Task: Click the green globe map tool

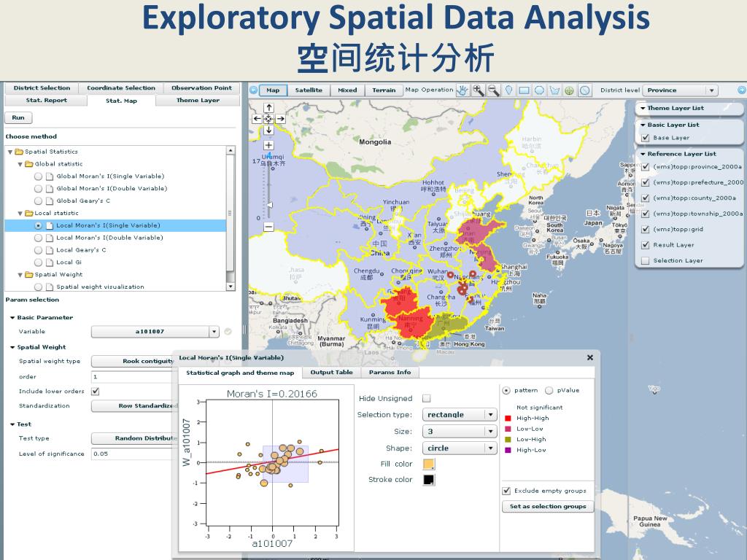Action: click(569, 90)
